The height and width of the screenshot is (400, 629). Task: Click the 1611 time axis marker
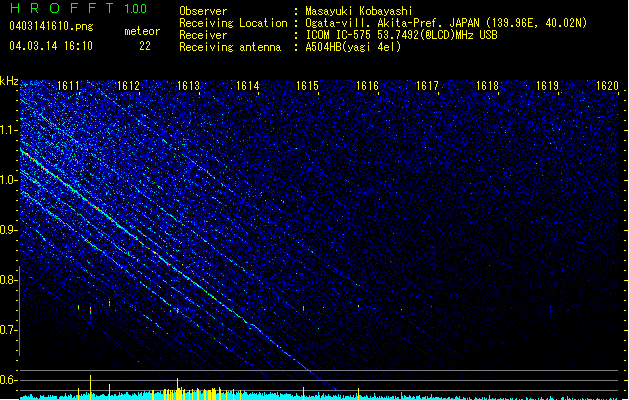(x=69, y=86)
